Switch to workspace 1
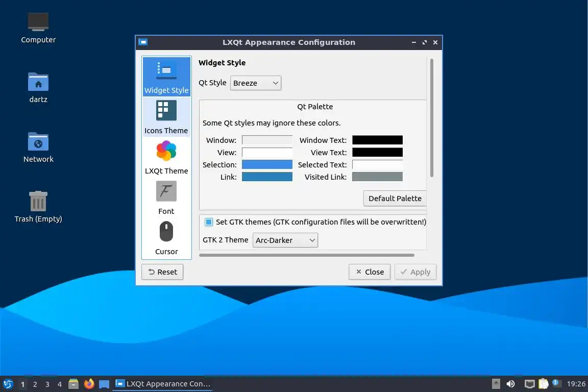The height and width of the screenshot is (392, 588). [23, 384]
